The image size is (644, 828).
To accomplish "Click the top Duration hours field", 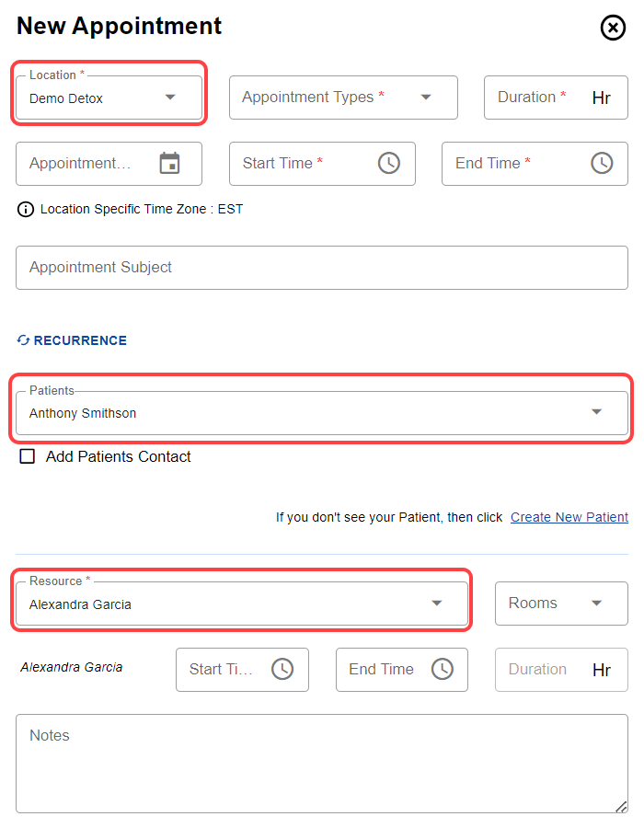I will tap(543, 98).
